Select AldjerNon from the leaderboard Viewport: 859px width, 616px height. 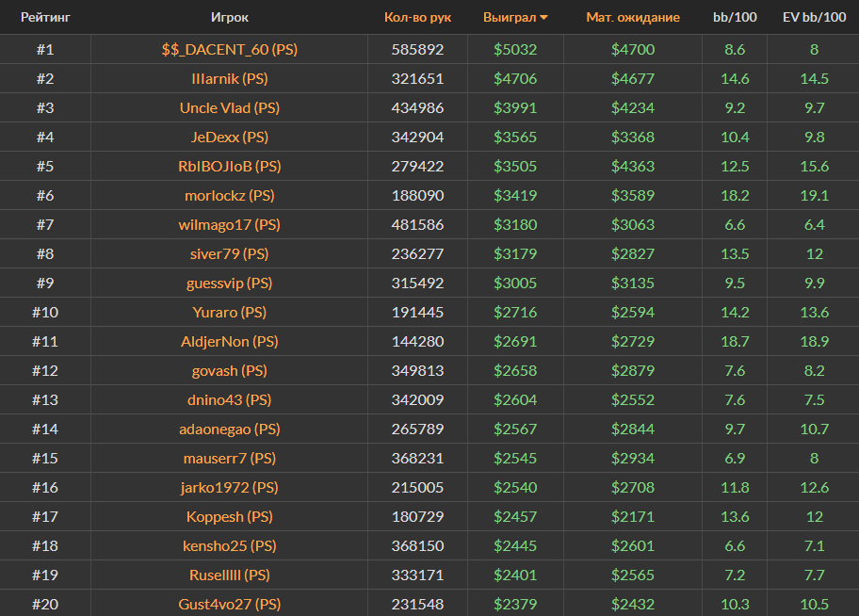coord(229,341)
